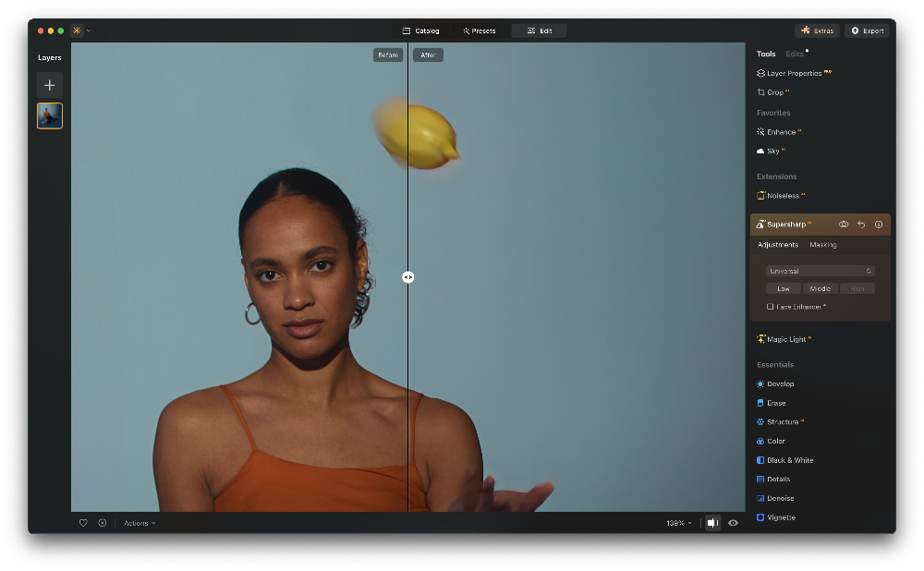Open the Vignette tool

pos(781,517)
